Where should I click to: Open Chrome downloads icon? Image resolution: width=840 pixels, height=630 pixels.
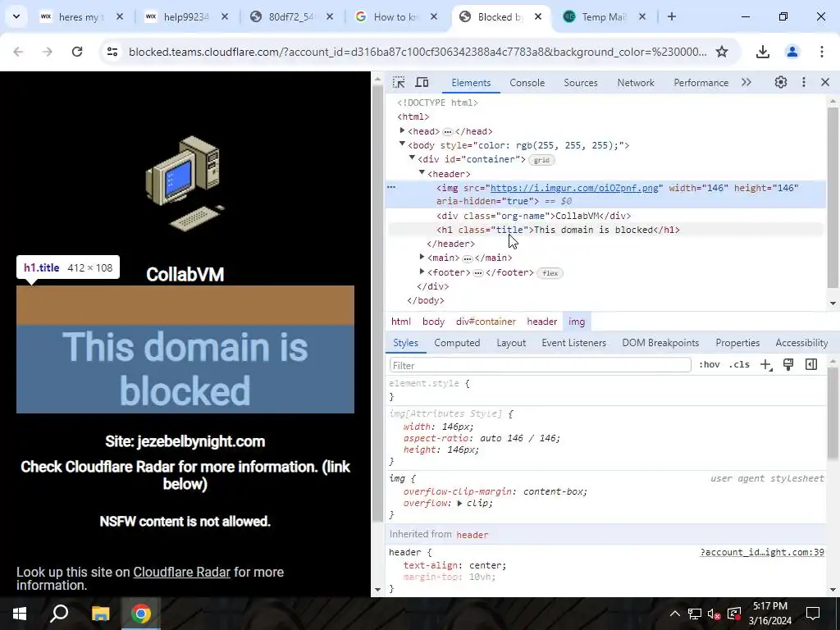762,52
